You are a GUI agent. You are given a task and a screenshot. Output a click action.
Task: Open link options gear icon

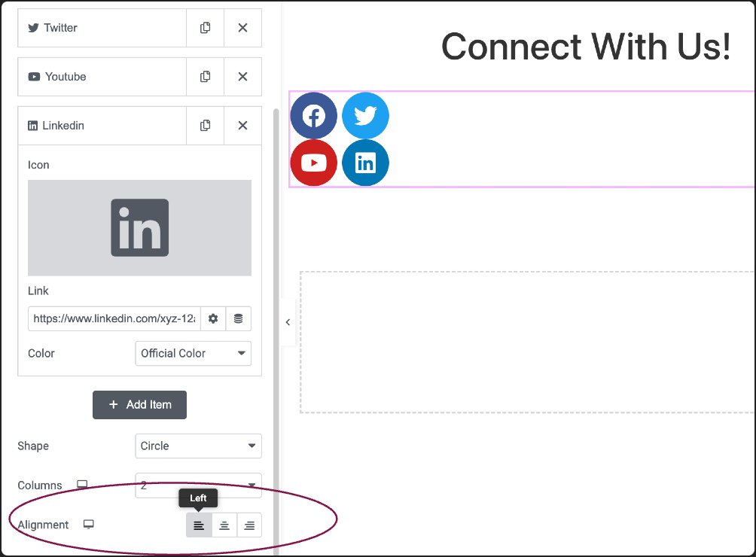(x=213, y=318)
